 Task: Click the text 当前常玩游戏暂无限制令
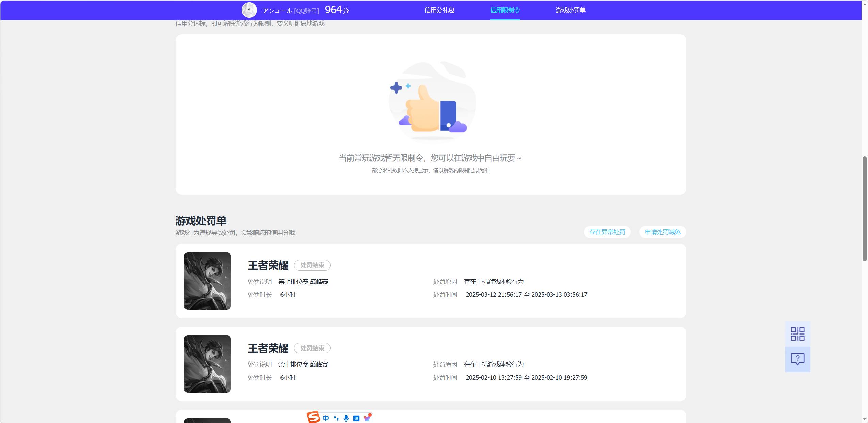click(x=381, y=158)
